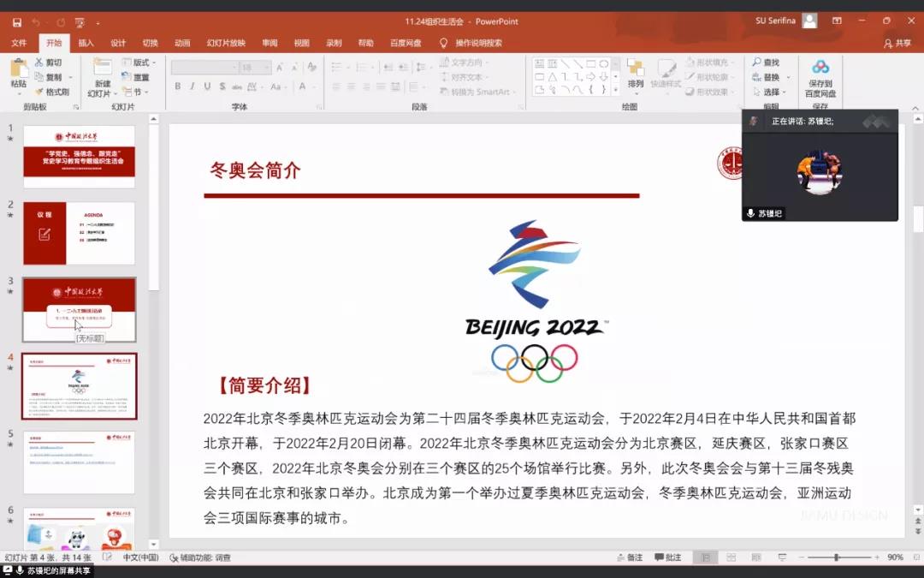Click the lightbulb 操作说明搜索 search box

pyautogui.click(x=471, y=43)
